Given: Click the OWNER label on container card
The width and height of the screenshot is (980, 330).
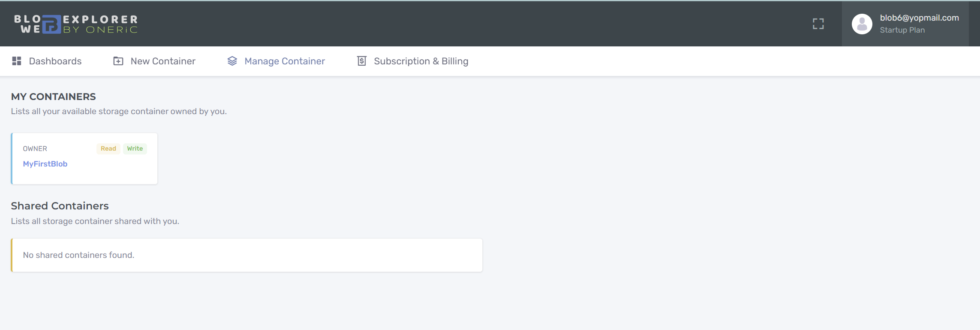Looking at the screenshot, I should pos(35,148).
